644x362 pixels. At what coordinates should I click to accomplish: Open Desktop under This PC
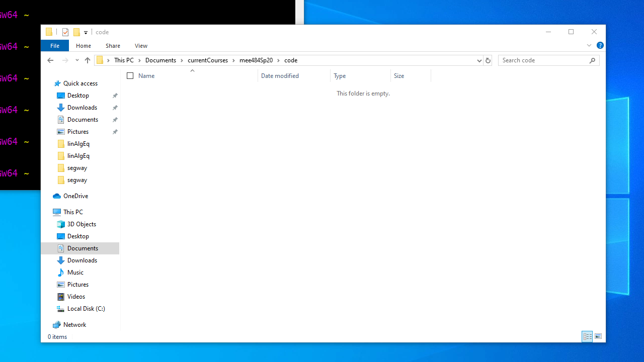coord(78,236)
